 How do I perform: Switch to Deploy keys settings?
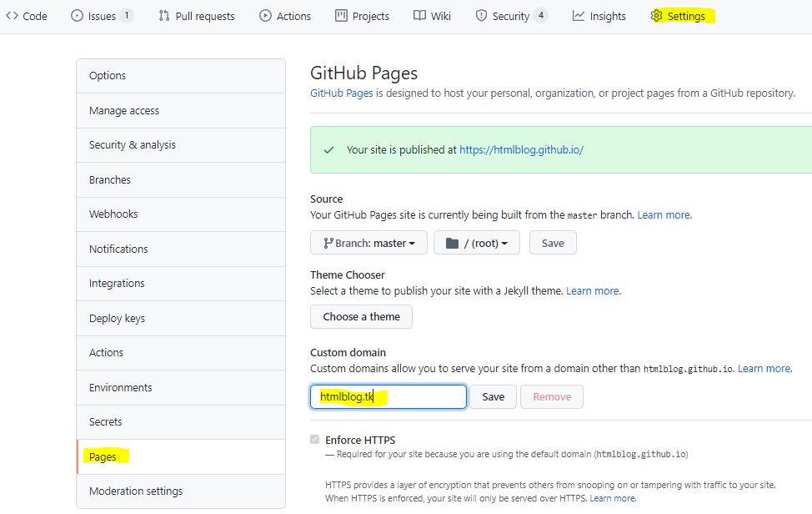pos(118,318)
